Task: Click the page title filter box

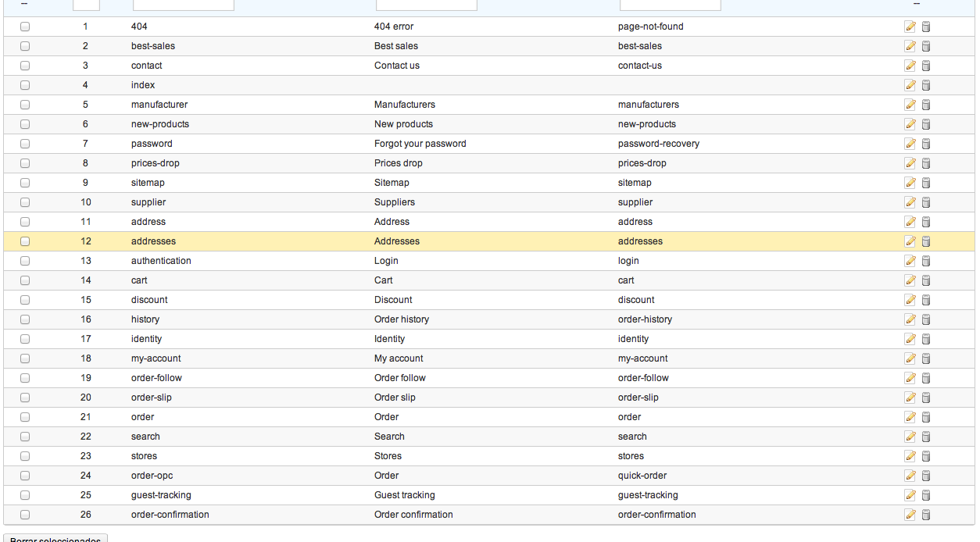Action: (x=426, y=5)
